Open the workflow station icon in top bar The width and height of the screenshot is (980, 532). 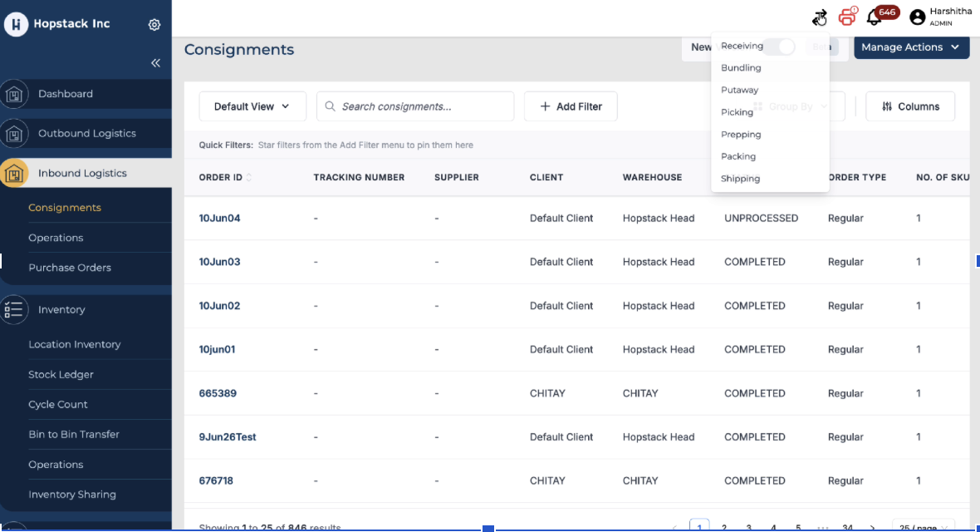point(820,17)
